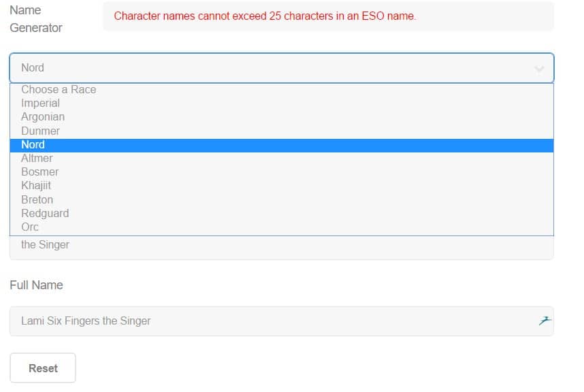
Task: Click the Name Generator label
Action: coord(36,19)
